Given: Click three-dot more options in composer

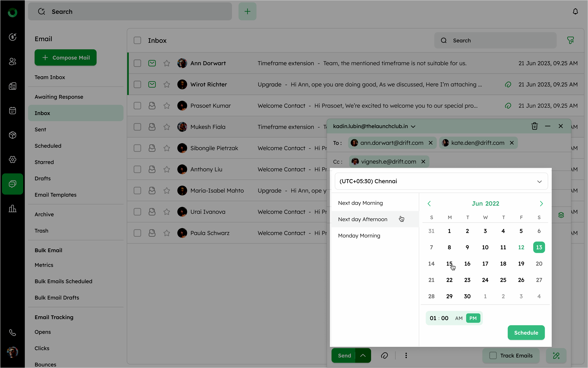Looking at the screenshot, I should [406, 355].
